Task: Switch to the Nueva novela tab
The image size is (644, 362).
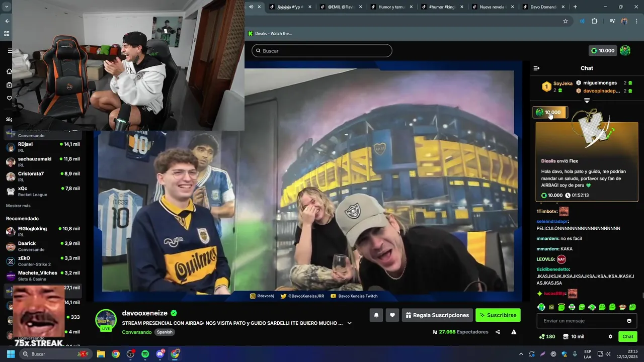Action: click(493, 7)
